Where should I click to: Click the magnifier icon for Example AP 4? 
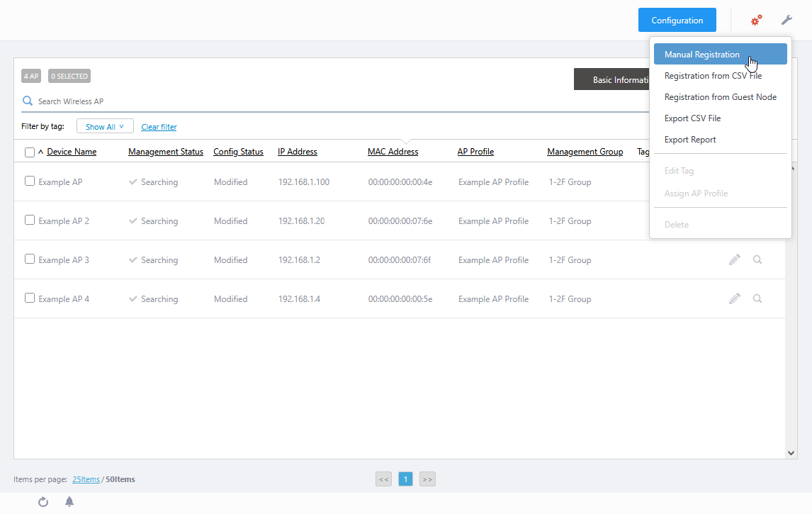point(757,299)
